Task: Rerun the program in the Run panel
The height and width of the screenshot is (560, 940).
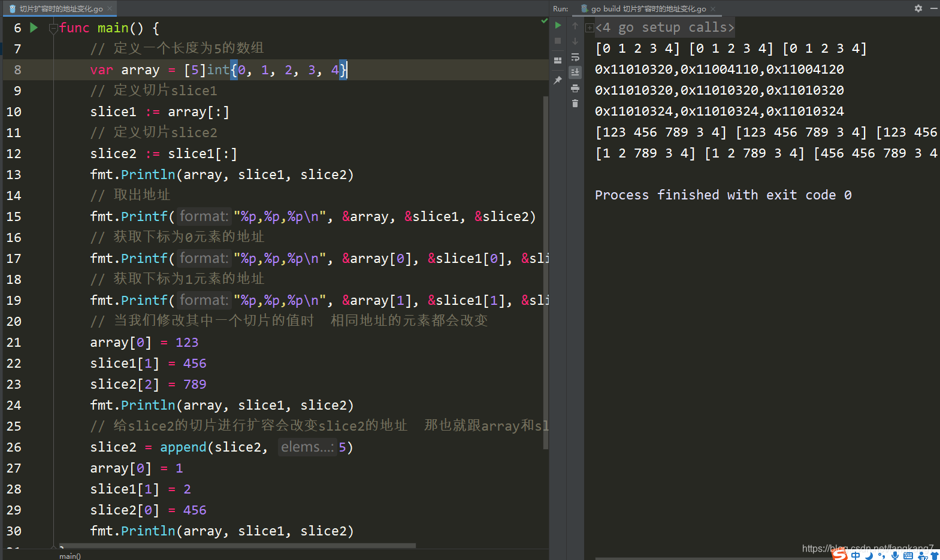Action: (558, 25)
